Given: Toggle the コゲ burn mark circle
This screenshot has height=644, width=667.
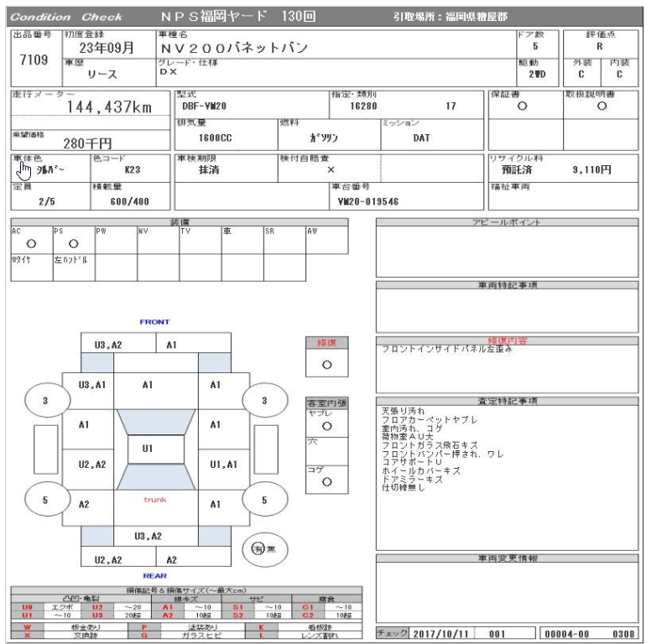Looking at the screenshot, I should (326, 482).
